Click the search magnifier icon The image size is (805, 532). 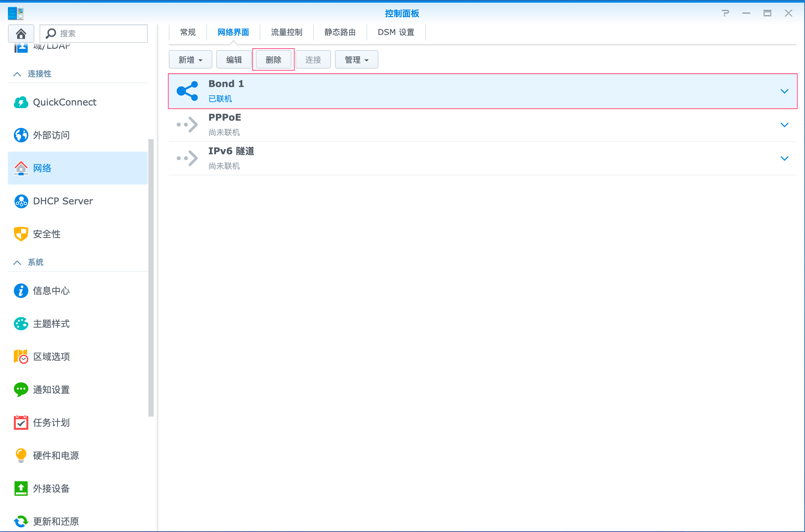51,33
